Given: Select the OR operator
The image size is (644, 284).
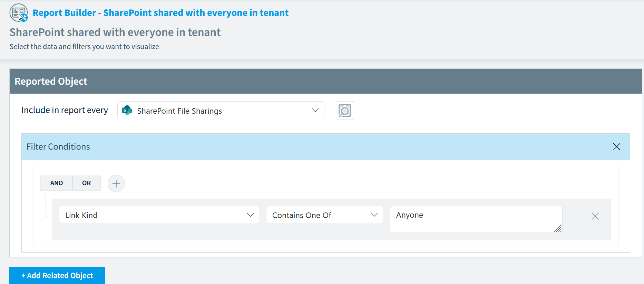Looking at the screenshot, I should [x=87, y=183].
